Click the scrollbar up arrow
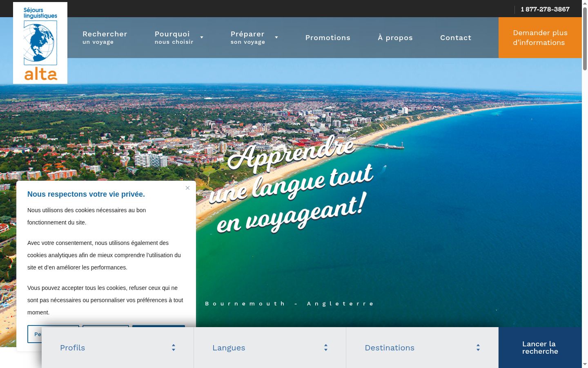The width and height of the screenshot is (588, 368). [585, 3]
